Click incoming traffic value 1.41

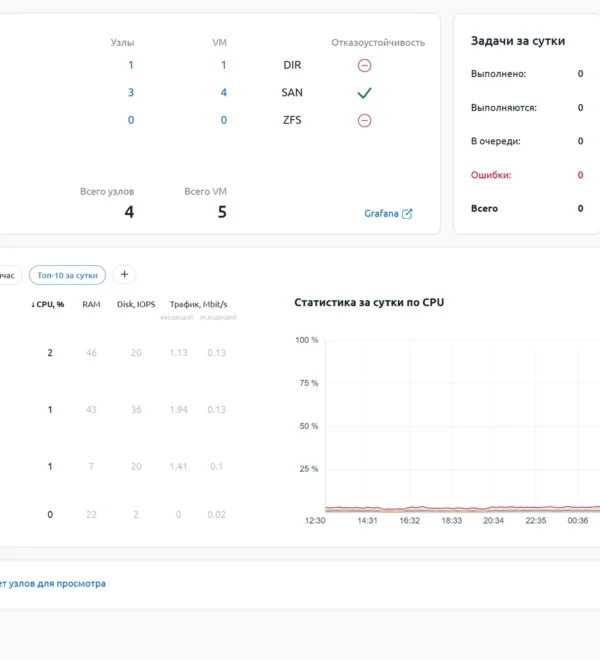(178, 466)
